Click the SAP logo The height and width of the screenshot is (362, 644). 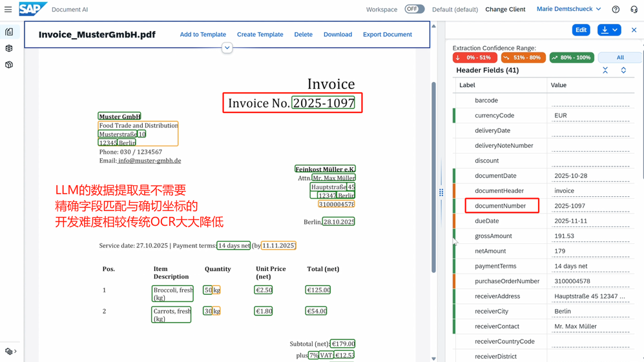click(x=33, y=9)
